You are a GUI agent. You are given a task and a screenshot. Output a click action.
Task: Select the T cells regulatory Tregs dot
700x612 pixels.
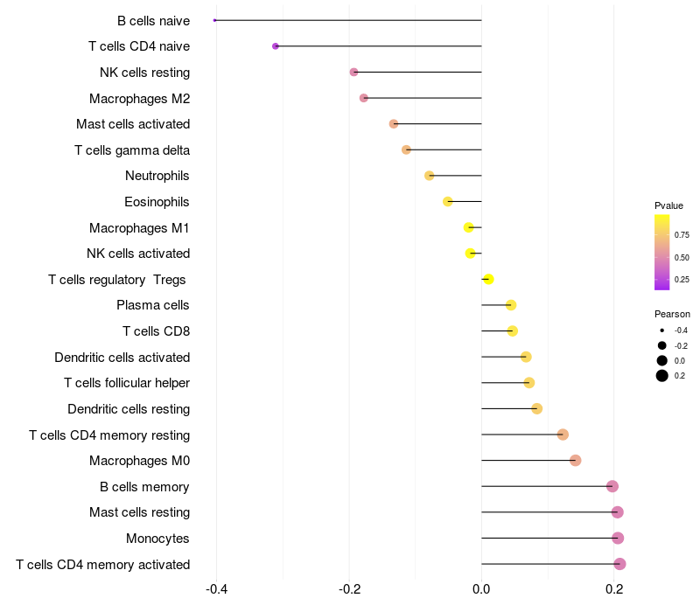coord(488,279)
